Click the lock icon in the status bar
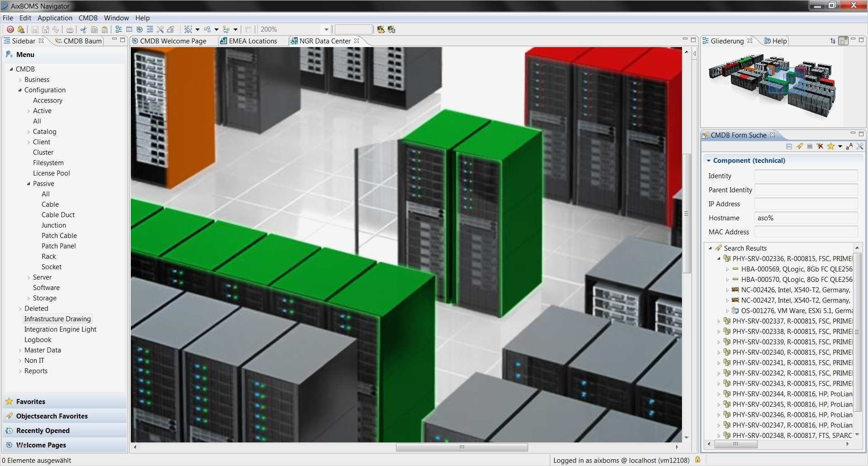The height and width of the screenshot is (466, 868). point(697,460)
